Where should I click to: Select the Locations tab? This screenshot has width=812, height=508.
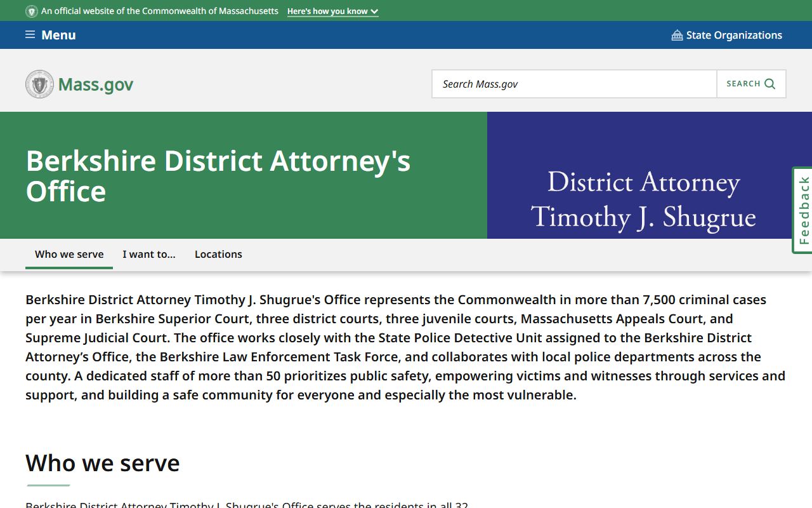point(218,254)
